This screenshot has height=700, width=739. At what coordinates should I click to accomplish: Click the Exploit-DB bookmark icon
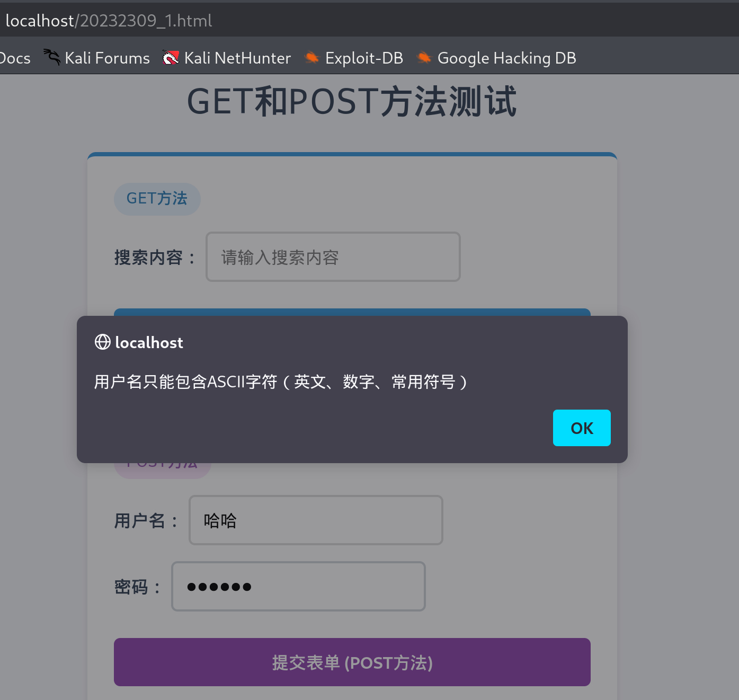click(x=312, y=57)
